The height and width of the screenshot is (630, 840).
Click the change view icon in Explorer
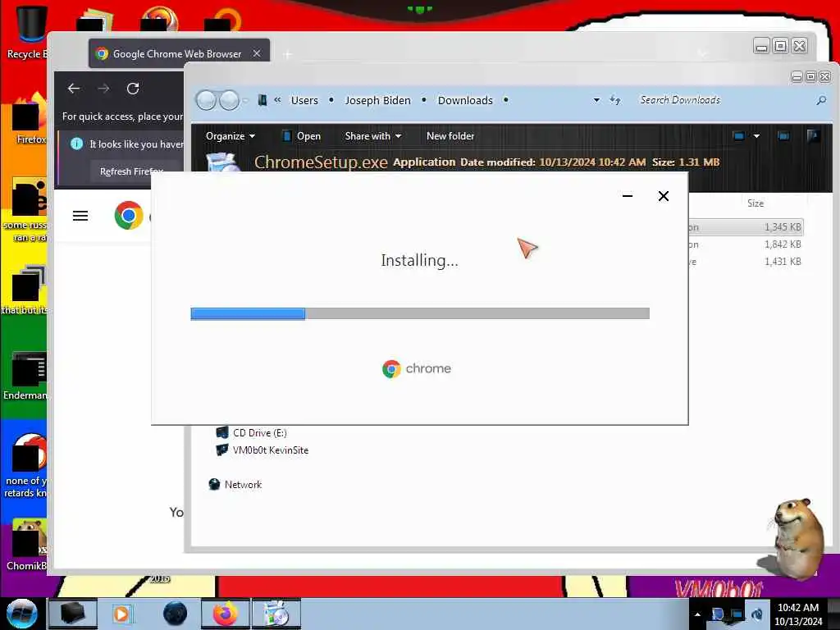point(739,136)
